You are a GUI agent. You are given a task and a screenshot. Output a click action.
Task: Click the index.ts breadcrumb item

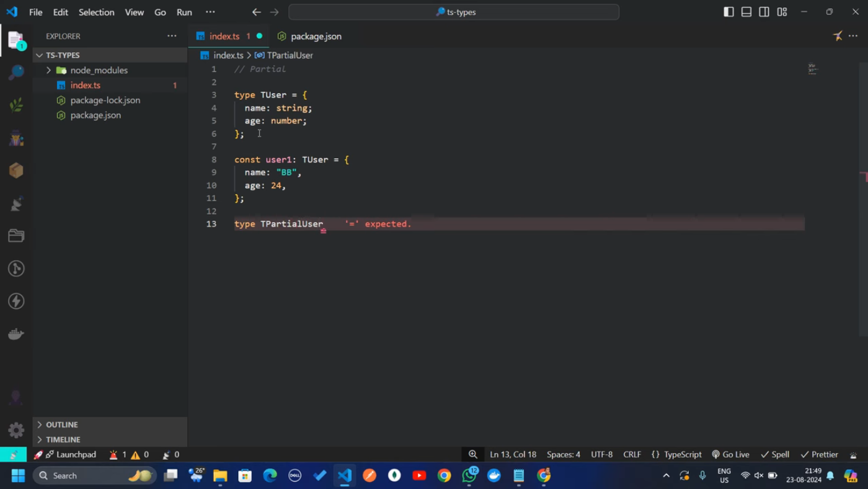(x=222, y=55)
